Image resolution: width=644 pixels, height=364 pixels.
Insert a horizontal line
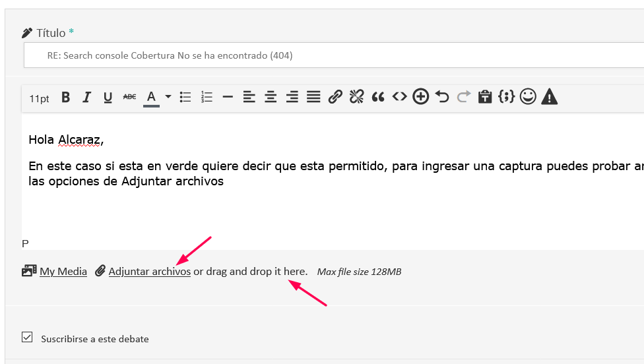pos(228,97)
